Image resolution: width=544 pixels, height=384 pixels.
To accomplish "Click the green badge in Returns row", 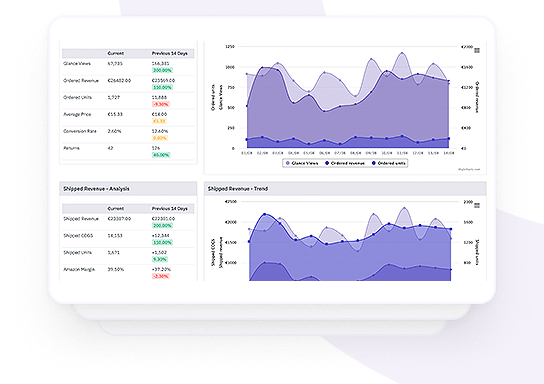I will 161,155.
